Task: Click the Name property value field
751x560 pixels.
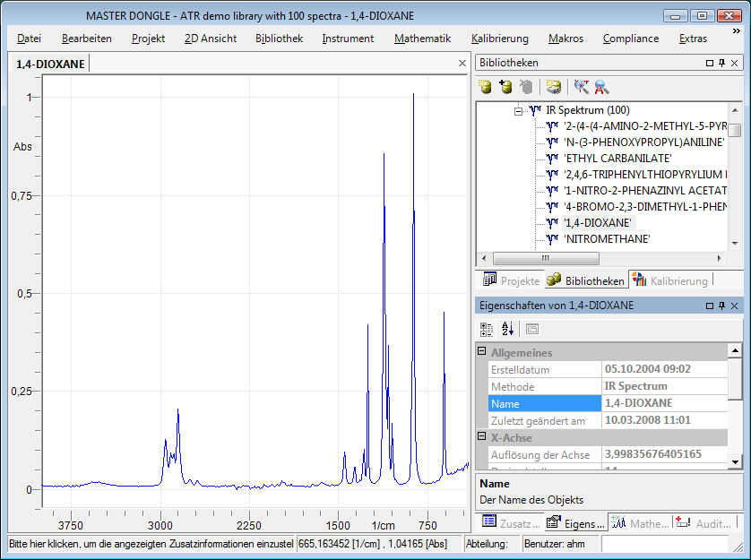Action: [661, 403]
